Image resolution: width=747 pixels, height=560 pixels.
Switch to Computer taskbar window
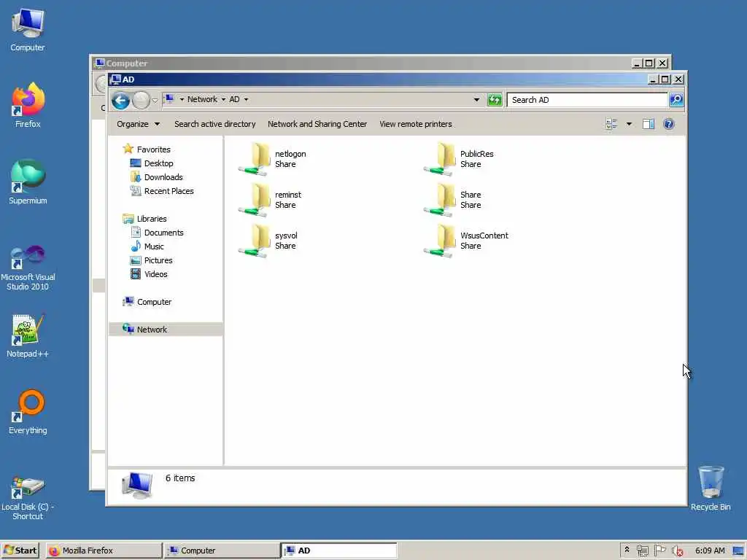click(x=222, y=551)
